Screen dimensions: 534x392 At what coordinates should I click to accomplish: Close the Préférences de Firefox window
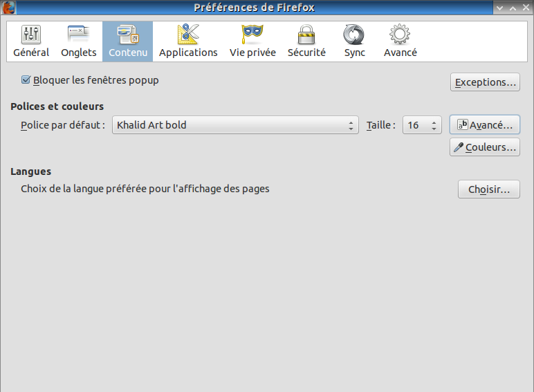[526, 8]
